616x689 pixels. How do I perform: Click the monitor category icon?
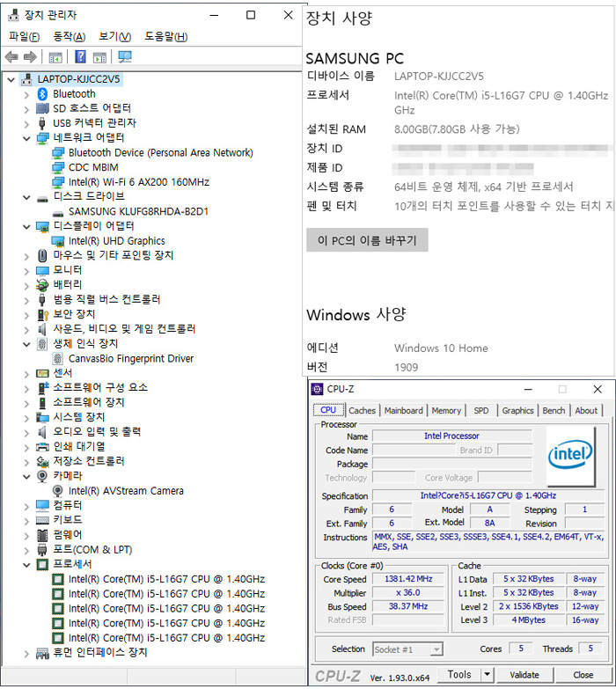(42, 270)
